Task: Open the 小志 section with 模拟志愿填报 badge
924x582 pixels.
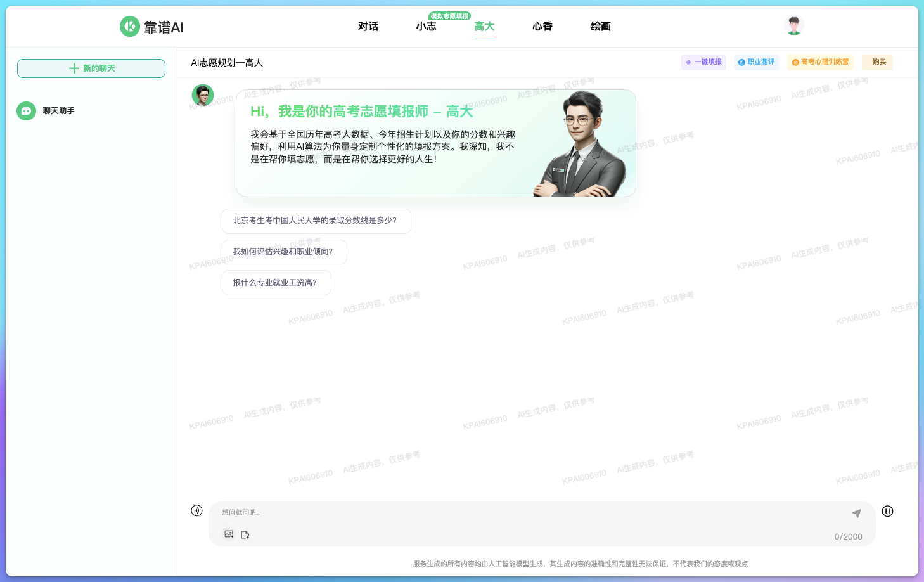Action: point(426,26)
